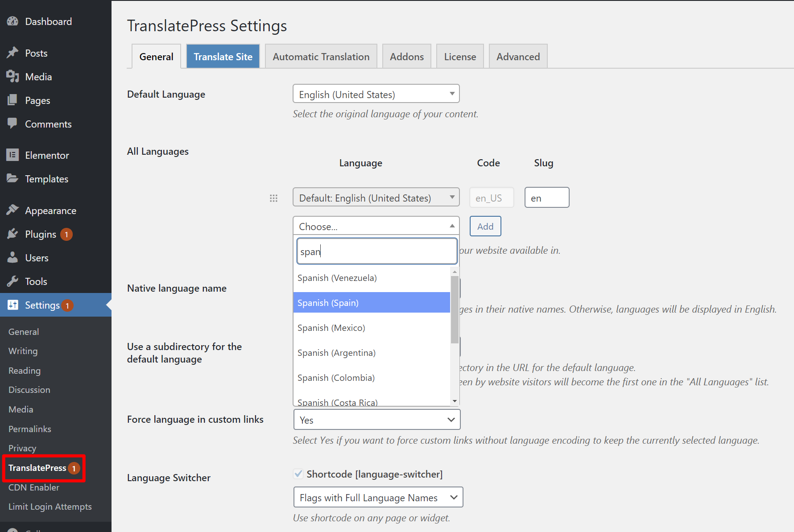
Task: Open the Reading settings link
Action: 25,371
